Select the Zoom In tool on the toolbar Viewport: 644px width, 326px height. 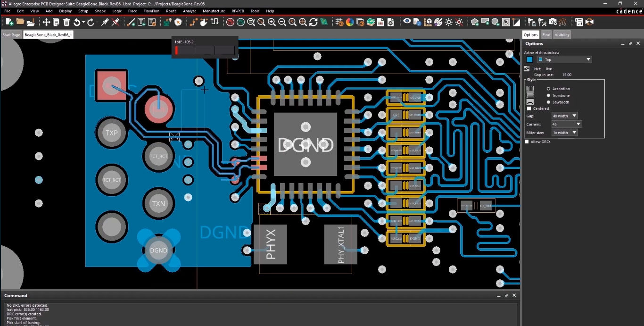[272, 22]
